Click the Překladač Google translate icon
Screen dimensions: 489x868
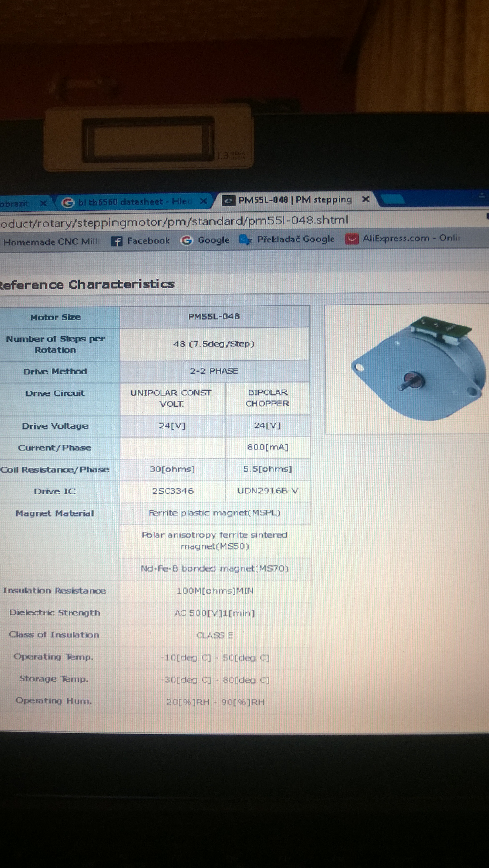pyautogui.click(x=245, y=239)
